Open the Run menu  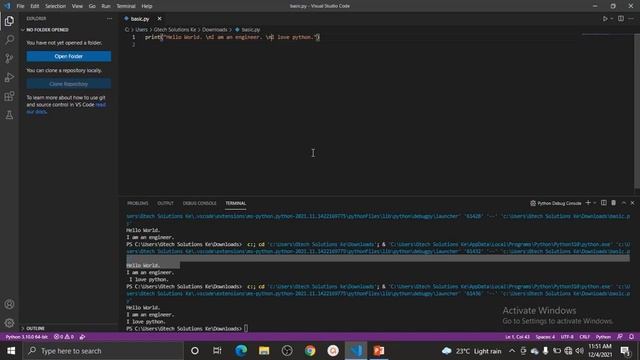[x=106, y=6]
